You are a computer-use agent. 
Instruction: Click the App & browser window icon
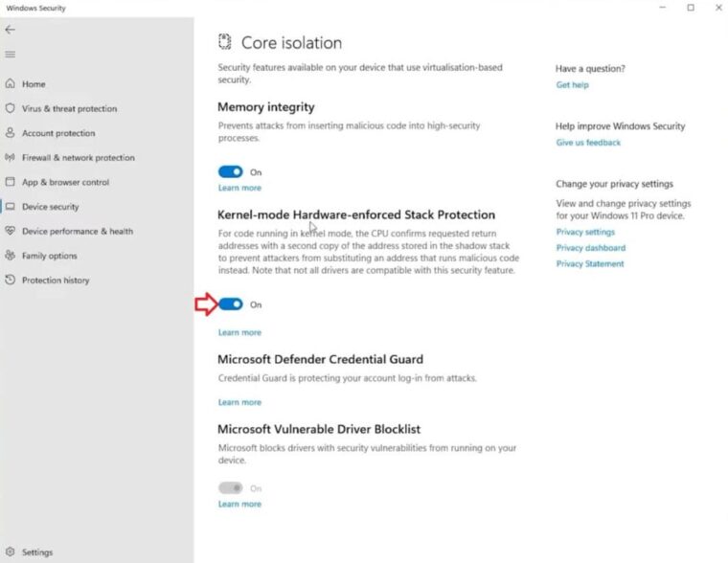pyautogui.click(x=11, y=182)
